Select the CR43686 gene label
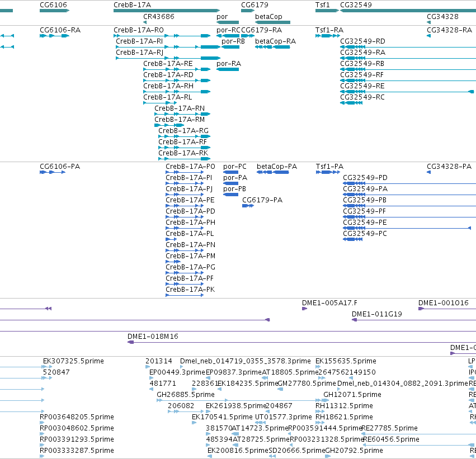This screenshot has height=459, width=476. point(159,17)
